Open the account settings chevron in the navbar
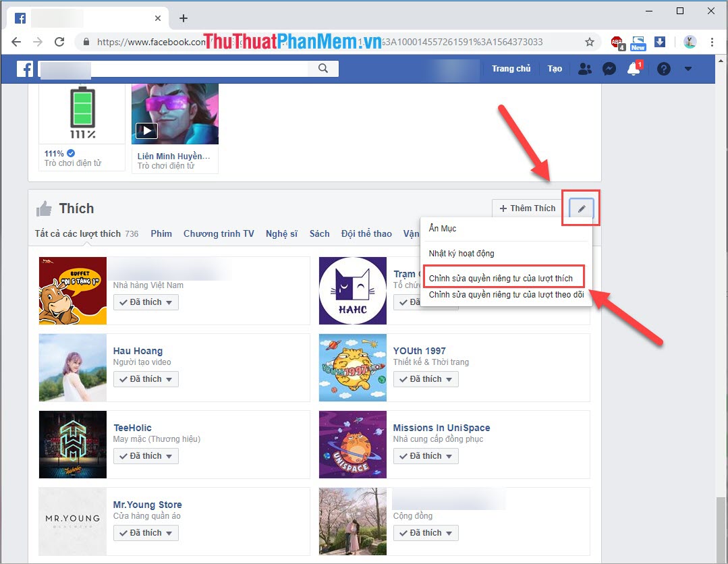Image resolution: width=728 pixels, height=564 pixels. point(688,68)
